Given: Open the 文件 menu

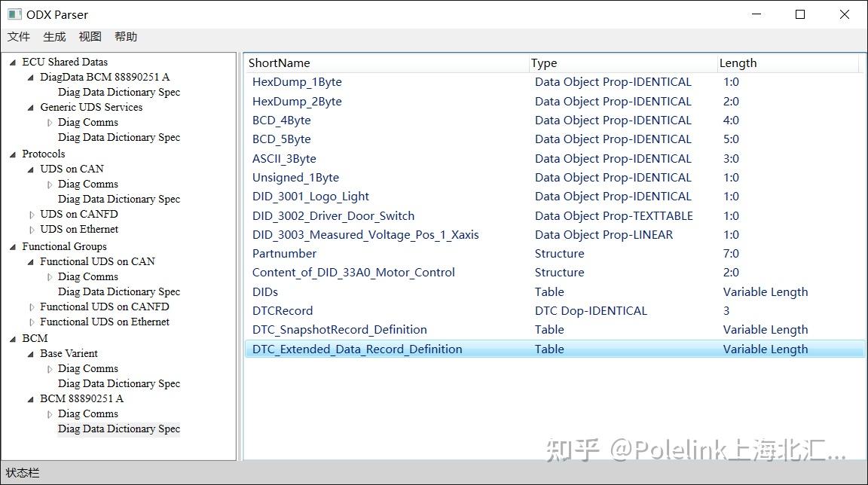Looking at the screenshot, I should pos(19,36).
